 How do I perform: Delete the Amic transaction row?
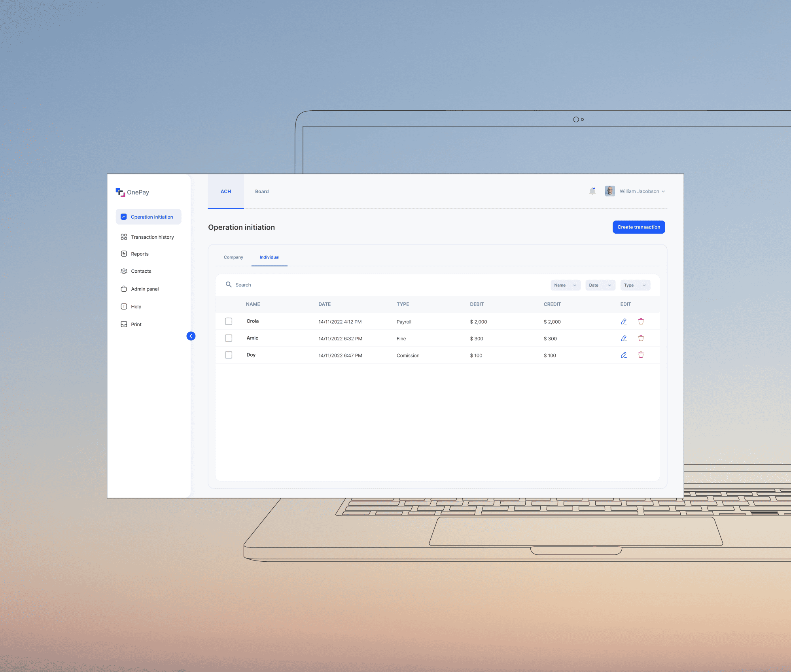pos(641,338)
